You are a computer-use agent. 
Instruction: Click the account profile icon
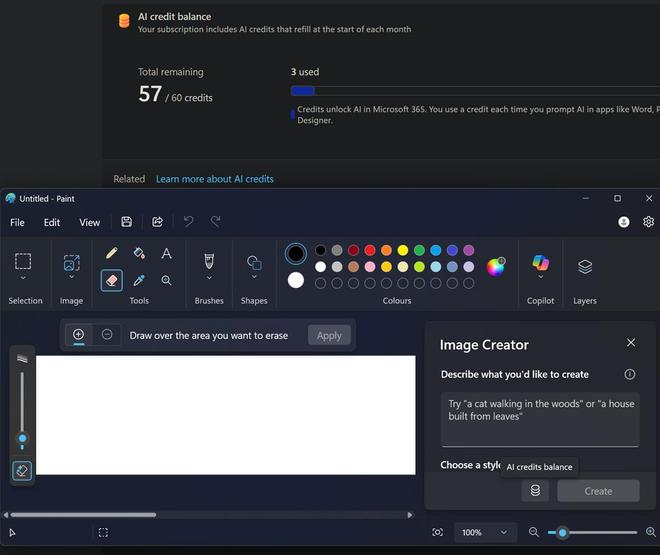(624, 222)
